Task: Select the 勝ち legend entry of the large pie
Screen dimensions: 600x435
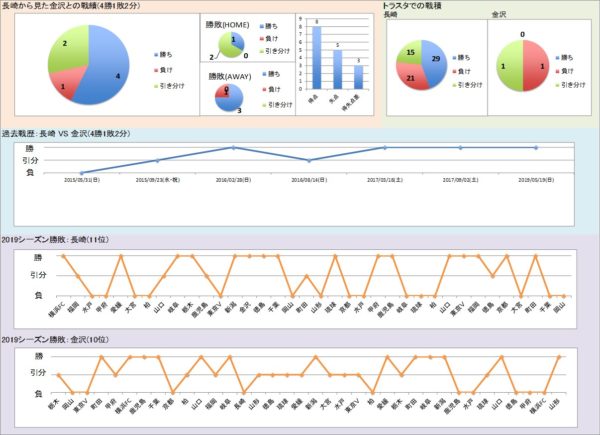Action: coord(165,53)
